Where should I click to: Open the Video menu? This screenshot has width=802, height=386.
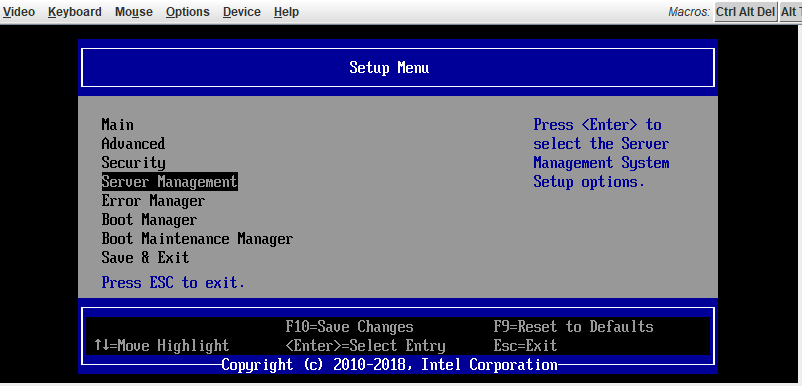click(18, 12)
